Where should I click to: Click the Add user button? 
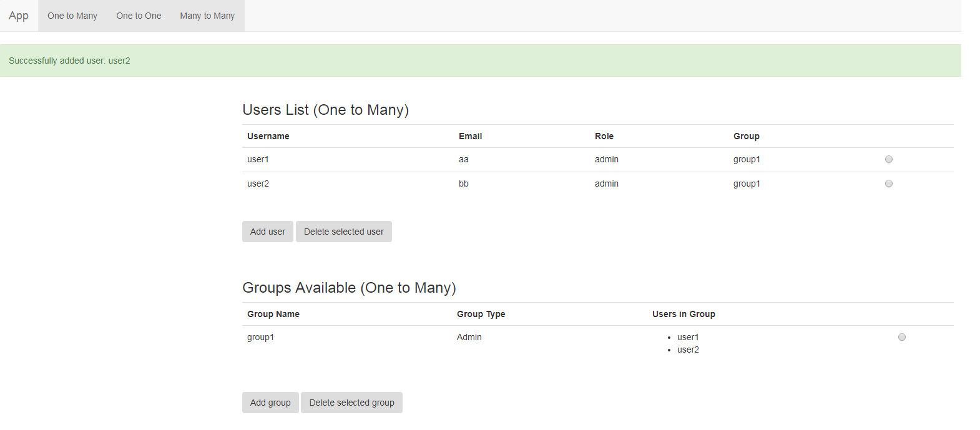268,232
